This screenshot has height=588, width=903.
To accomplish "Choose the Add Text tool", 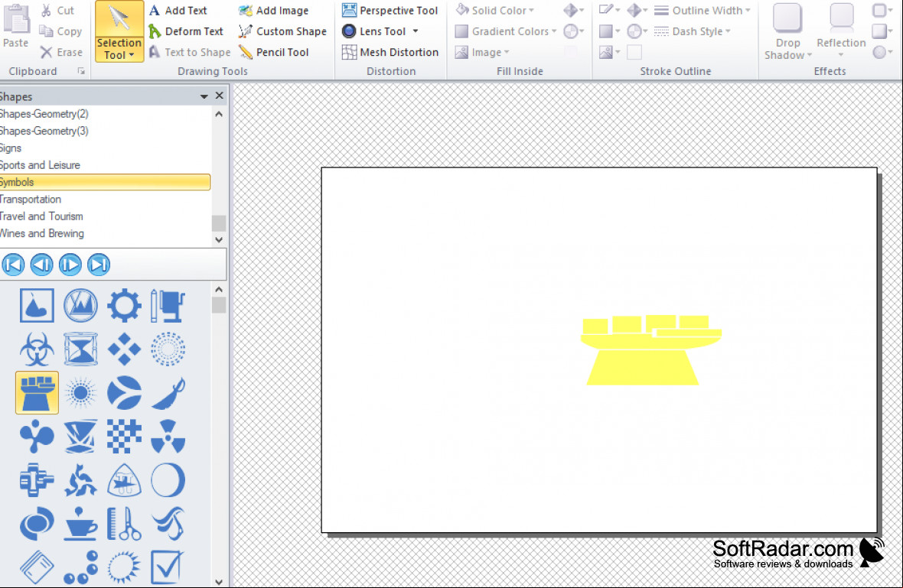I will [178, 11].
